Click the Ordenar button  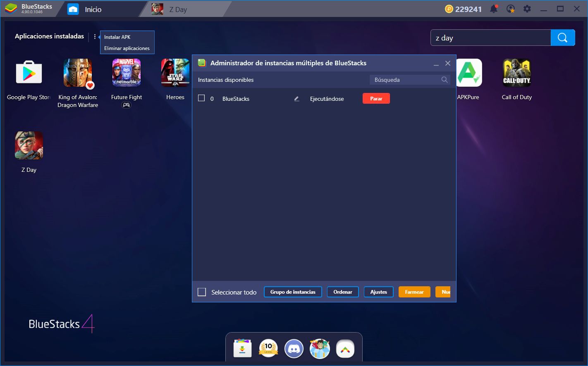pyautogui.click(x=343, y=292)
